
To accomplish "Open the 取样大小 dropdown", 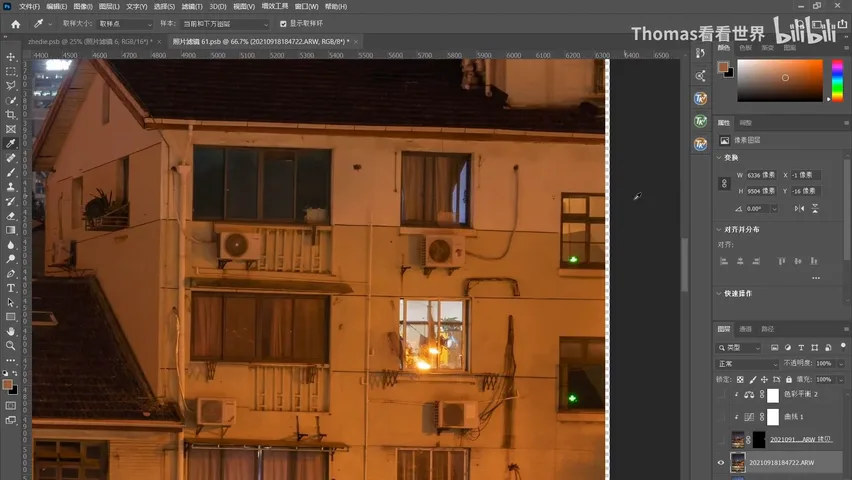I will click(x=124, y=24).
